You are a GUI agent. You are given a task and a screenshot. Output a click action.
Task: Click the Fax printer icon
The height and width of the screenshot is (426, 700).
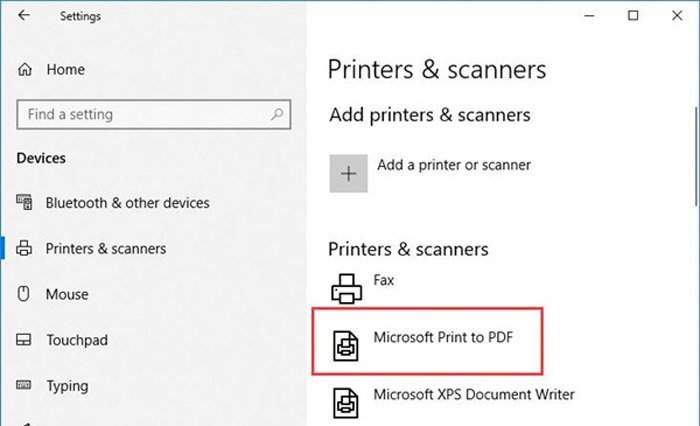346,289
